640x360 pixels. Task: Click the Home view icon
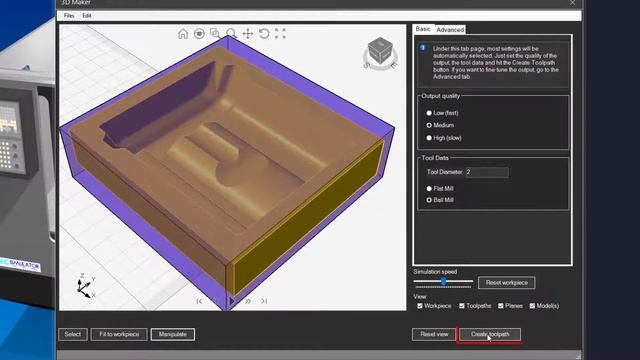tap(183, 33)
